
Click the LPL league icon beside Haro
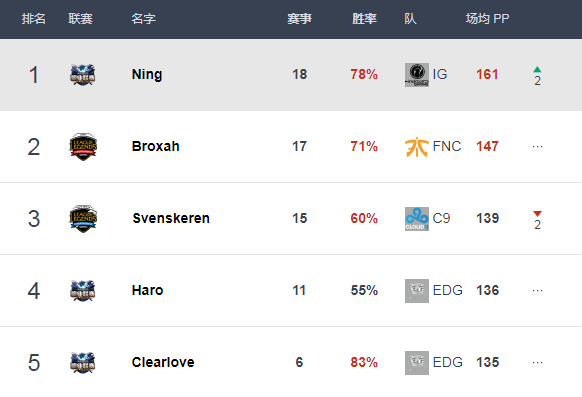click(83, 291)
